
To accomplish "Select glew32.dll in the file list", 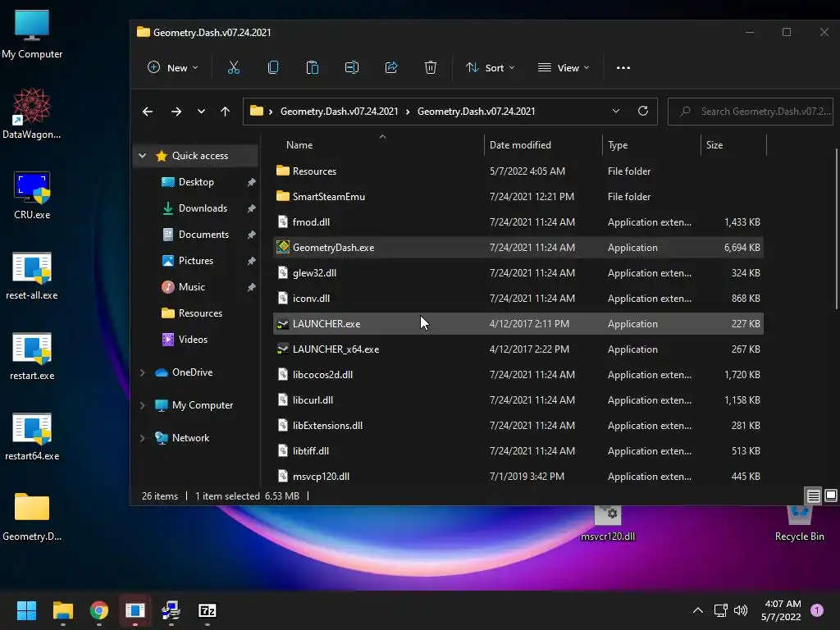I will [x=518, y=273].
